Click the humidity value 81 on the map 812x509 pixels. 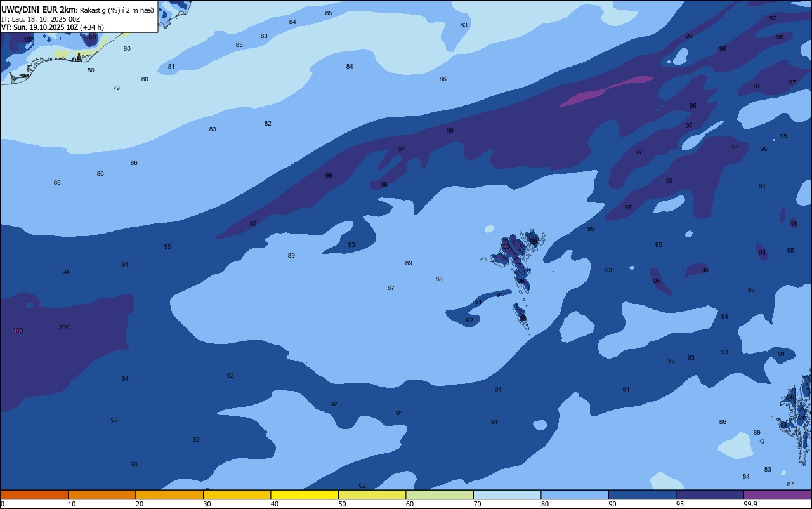click(x=171, y=67)
